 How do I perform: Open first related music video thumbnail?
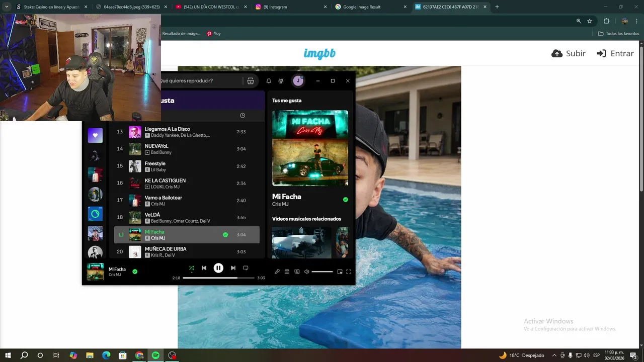(x=302, y=242)
